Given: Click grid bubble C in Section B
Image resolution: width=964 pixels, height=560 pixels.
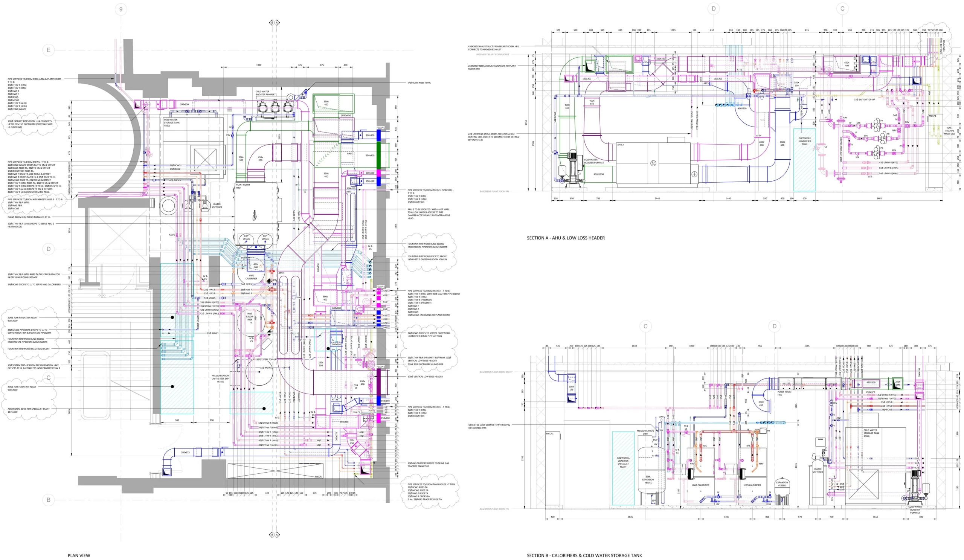Looking at the screenshot, I should click(646, 326).
